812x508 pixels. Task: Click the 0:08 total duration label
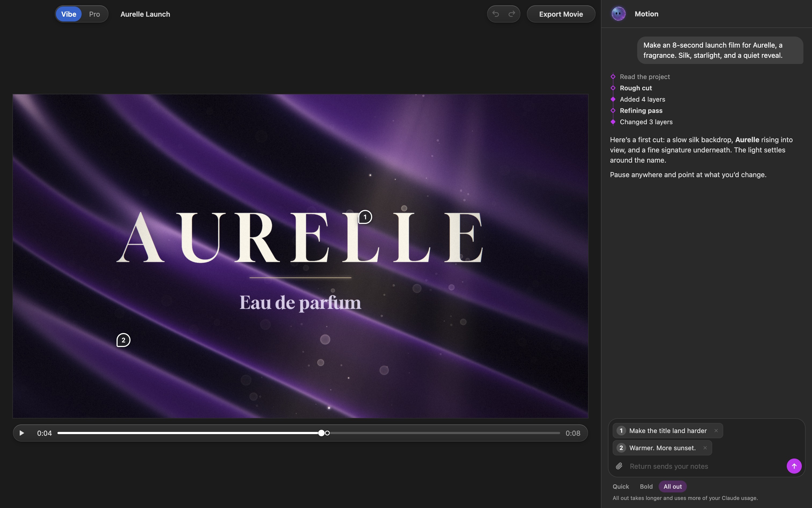(573, 433)
